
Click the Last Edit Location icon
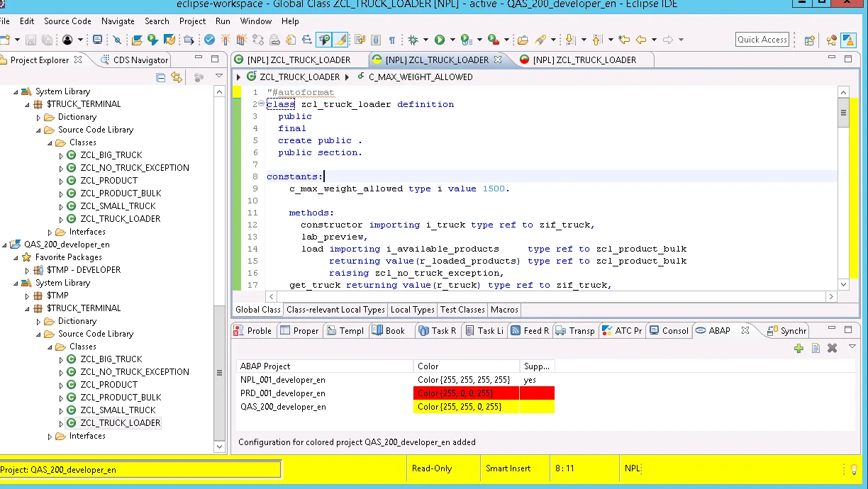624,40
